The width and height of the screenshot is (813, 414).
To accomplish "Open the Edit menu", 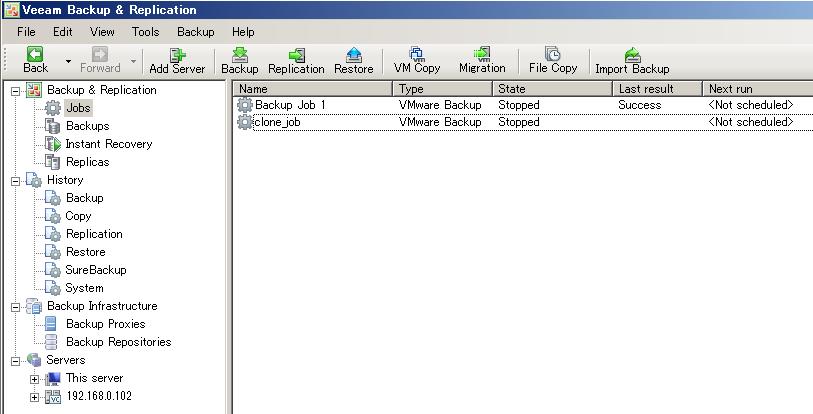I will 62,32.
